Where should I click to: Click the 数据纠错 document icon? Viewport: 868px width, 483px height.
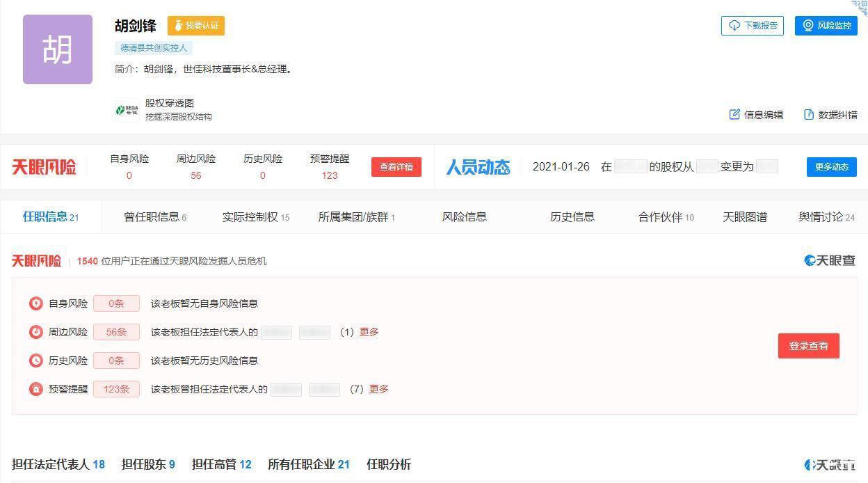pyautogui.click(x=809, y=114)
